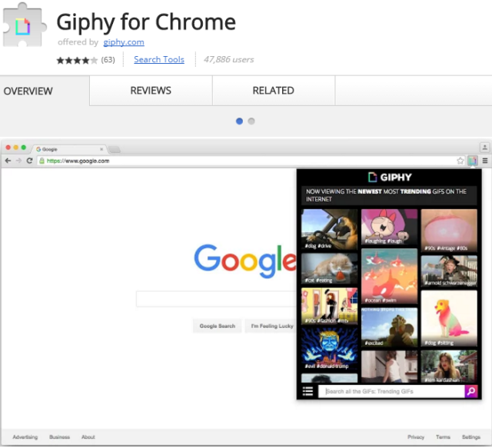492x448 pixels.
Task: Open the Chrome hamburger menu
Action: (x=485, y=161)
